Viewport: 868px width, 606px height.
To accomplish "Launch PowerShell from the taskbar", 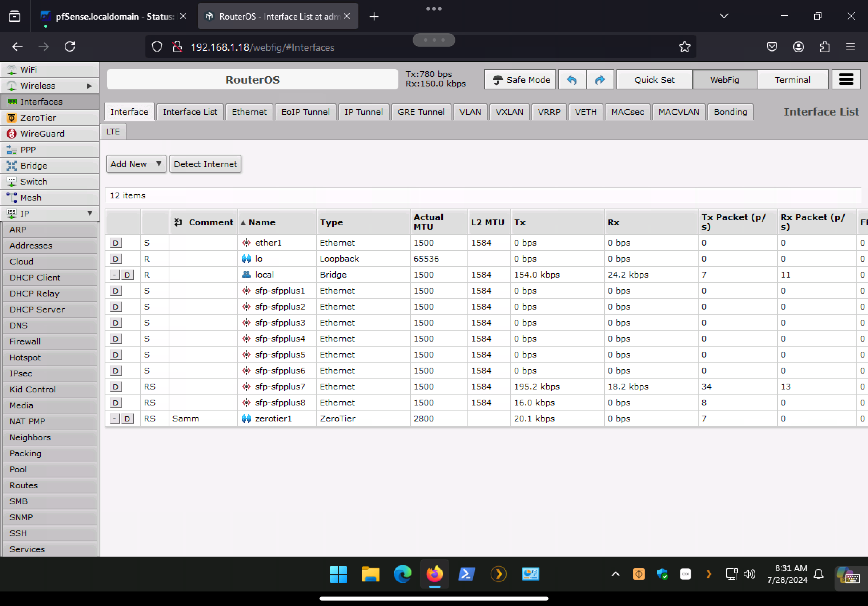I will (466, 574).
